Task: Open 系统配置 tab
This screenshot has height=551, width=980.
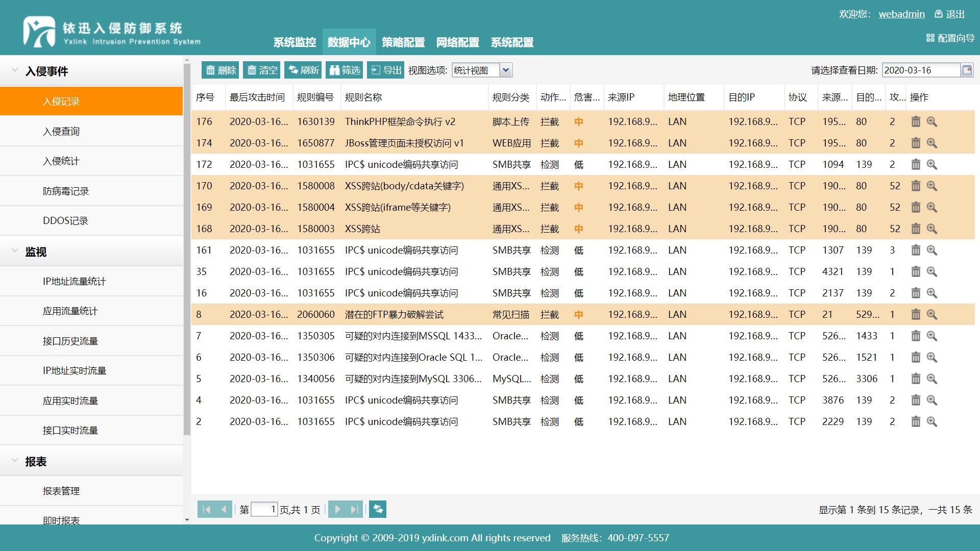Action: pos(512,42)
